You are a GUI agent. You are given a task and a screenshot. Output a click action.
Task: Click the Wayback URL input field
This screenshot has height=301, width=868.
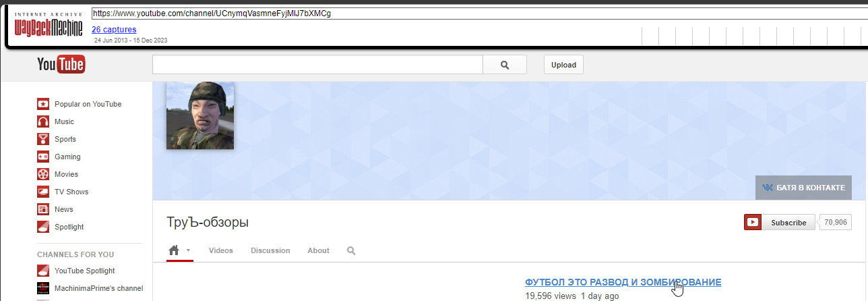tap(479, 13)
